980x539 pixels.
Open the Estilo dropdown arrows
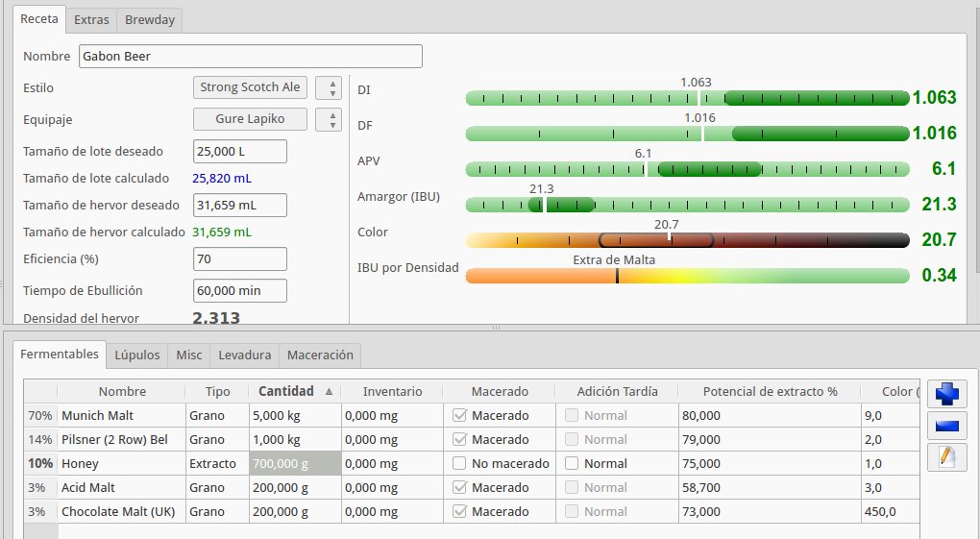331,87
